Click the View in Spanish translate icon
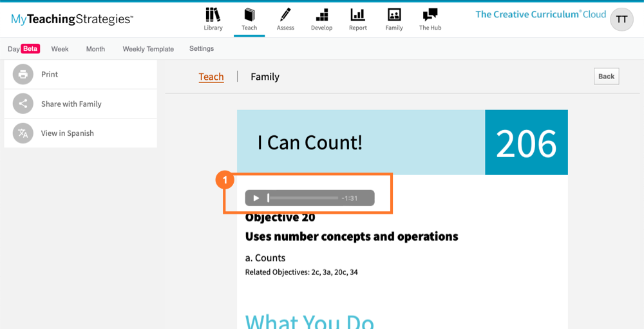The image size is (644, 329). [23, 133]
